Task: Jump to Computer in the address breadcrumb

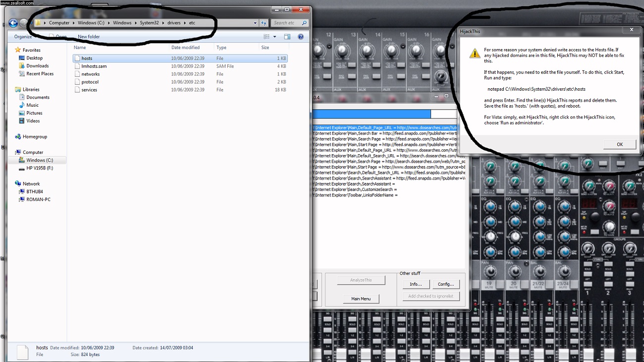Action: point(59,23)
